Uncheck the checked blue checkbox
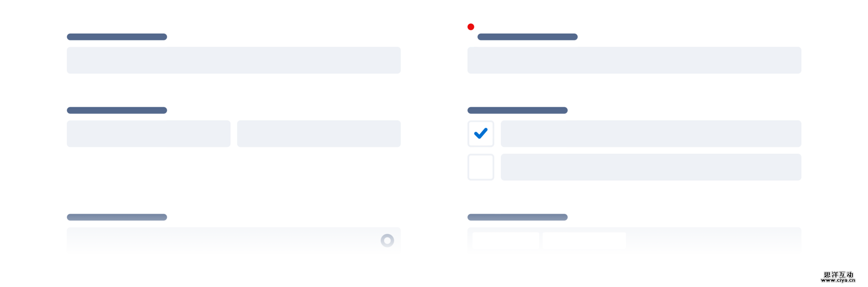This screenshot has height=287, width=868. click(481, 134)
